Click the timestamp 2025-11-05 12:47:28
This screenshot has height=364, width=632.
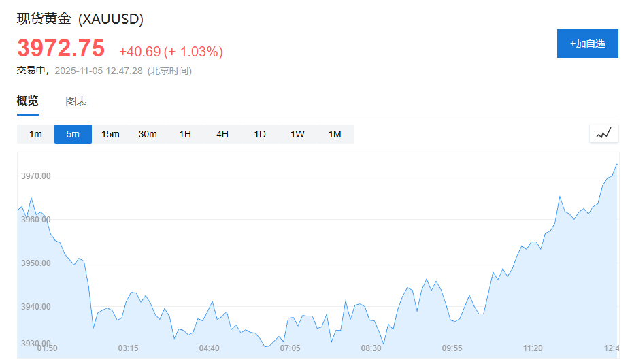click(x=99, y=71)
